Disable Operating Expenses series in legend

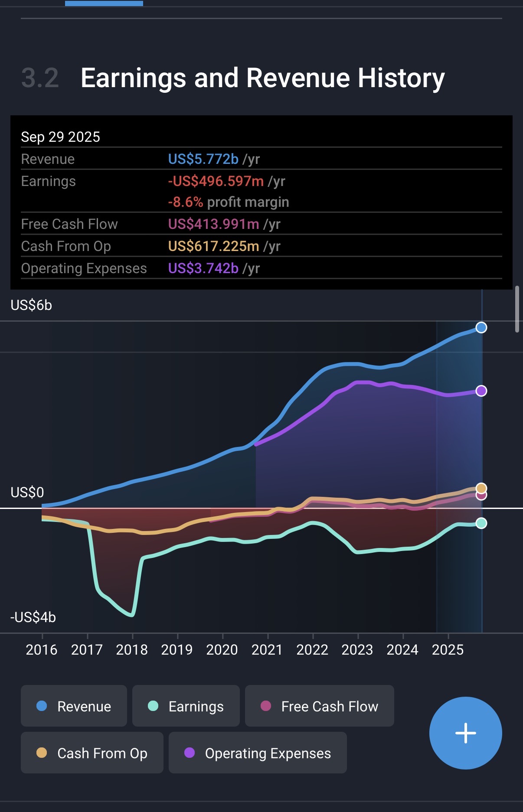click(258, 753)
